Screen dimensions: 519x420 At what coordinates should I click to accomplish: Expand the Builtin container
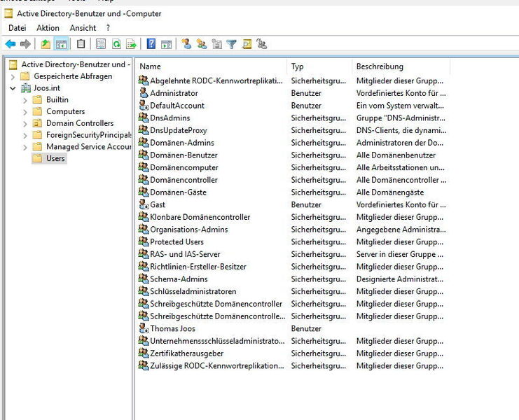coord(25,100)
